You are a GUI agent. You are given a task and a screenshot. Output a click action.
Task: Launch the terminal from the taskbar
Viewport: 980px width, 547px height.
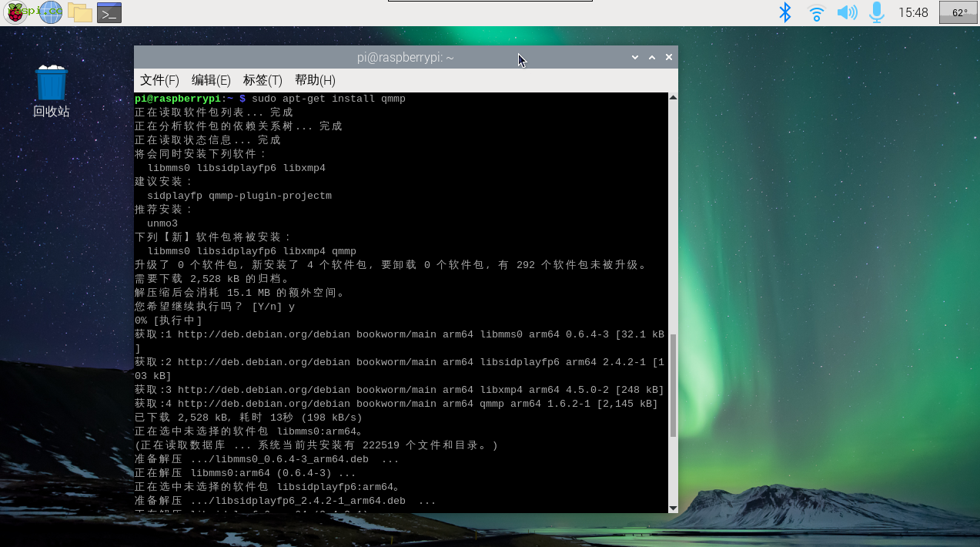click(x=109, y=12)
